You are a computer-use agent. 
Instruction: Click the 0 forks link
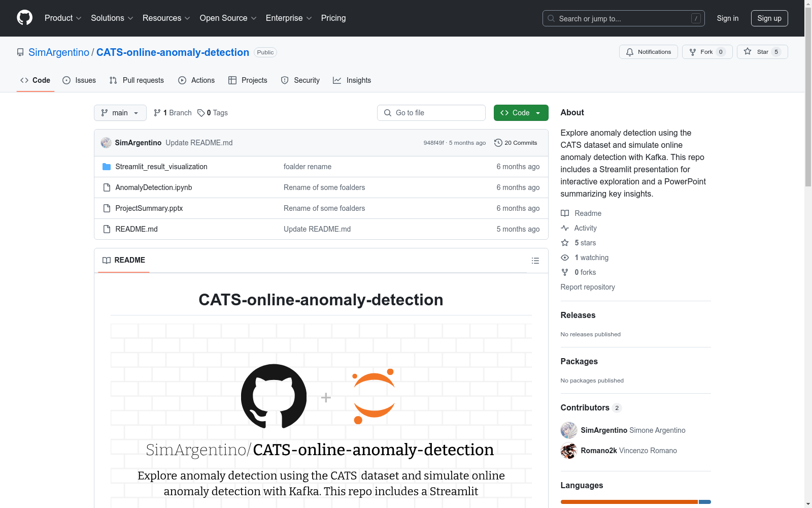[x=585, y=272]
